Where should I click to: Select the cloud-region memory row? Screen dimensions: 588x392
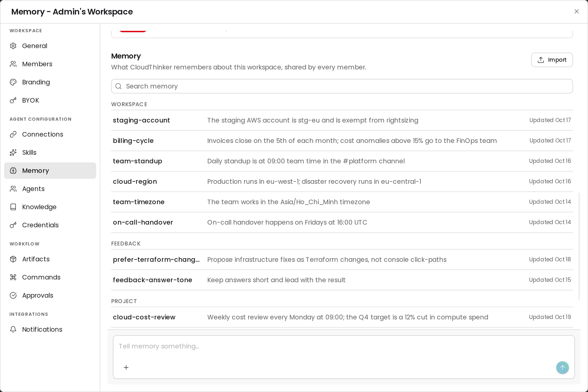click(x=342, y=181)
